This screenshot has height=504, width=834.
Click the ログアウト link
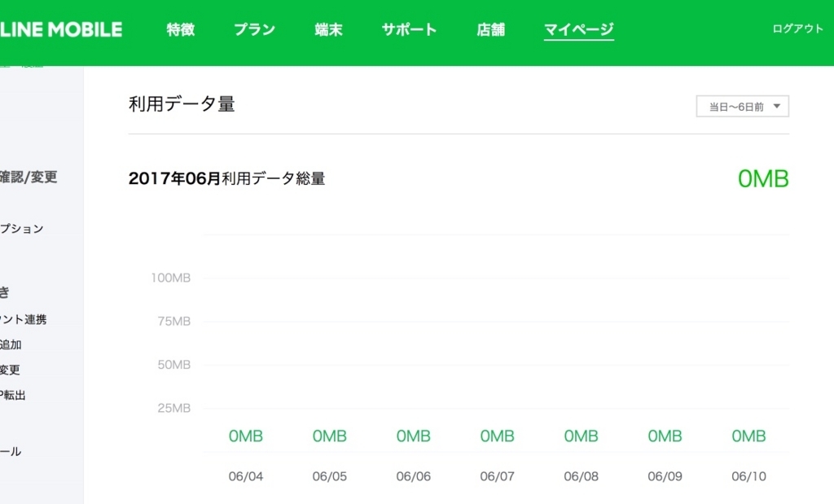(797, 28)
